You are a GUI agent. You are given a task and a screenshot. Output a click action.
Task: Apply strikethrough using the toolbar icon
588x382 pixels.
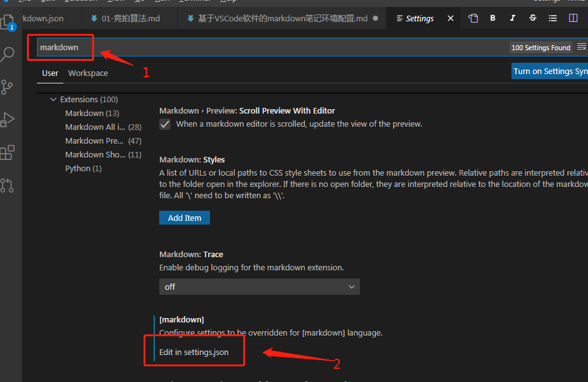pyautogui.click(x=532, y=18)
